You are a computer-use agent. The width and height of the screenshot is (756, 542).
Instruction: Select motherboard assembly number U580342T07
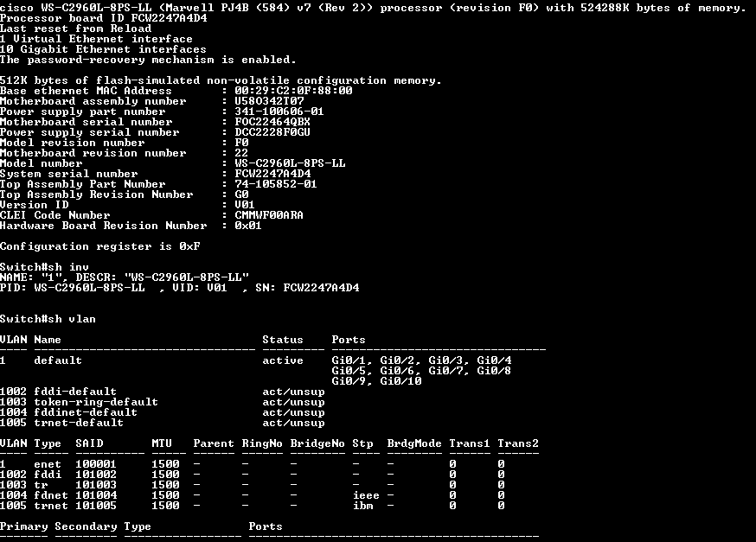(x=270, y=101)
